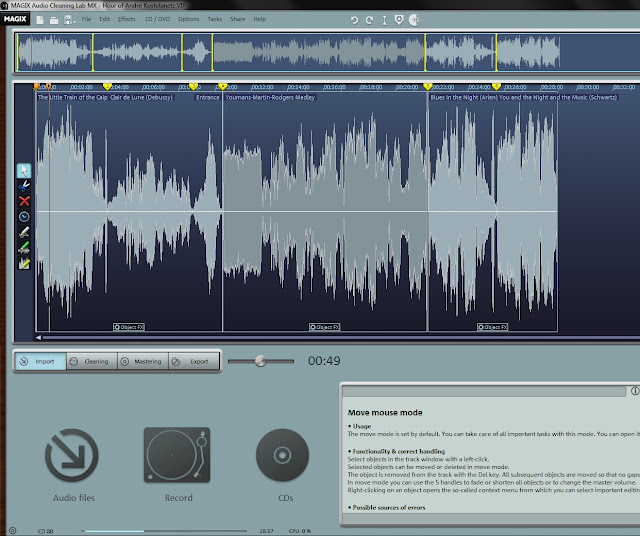Click the shield icon in the top toolbar
640x536 pixels.
click(399, 20)
